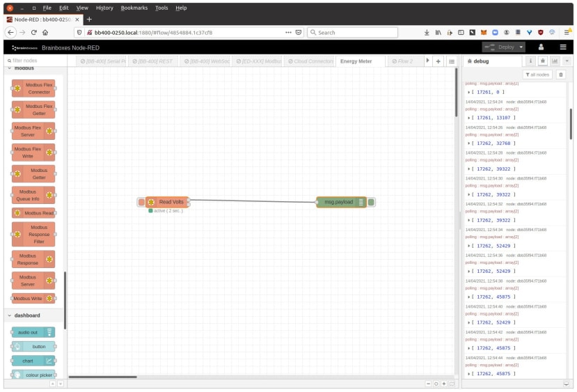Screen dimensions: 577x392
Task: Toggle the Read Volts node left button
Action: point(141,202)
